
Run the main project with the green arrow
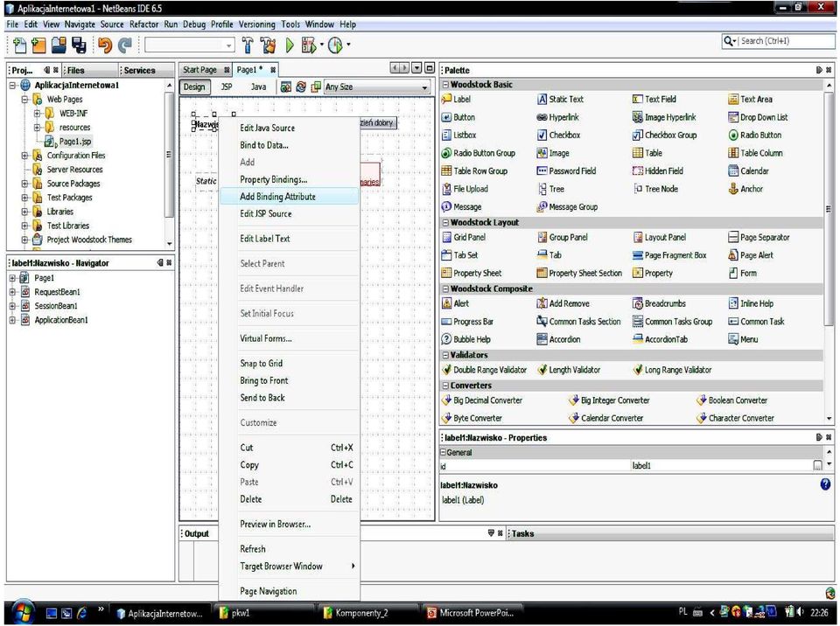290,45
